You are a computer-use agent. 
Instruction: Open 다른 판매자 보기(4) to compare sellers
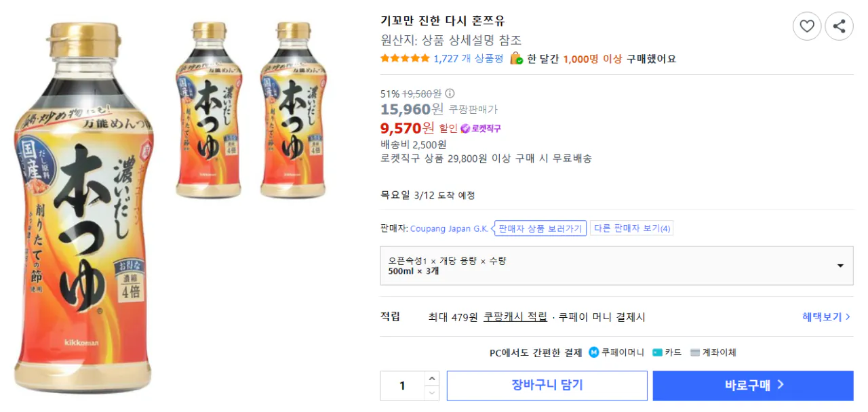tap(631, 228)
